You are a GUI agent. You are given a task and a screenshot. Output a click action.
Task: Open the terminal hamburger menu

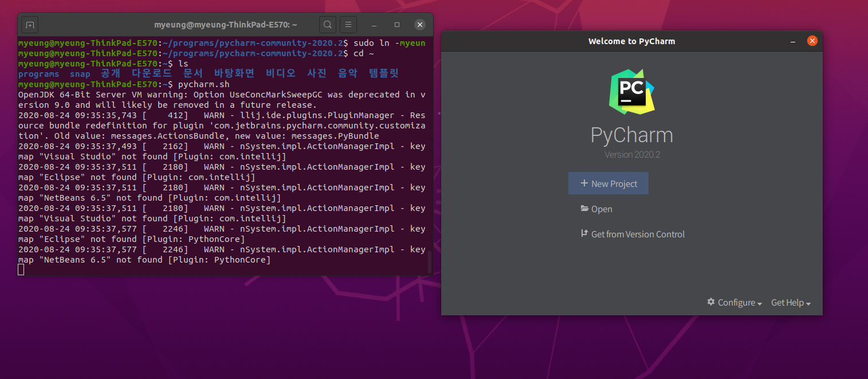click(x=348, y=25)
